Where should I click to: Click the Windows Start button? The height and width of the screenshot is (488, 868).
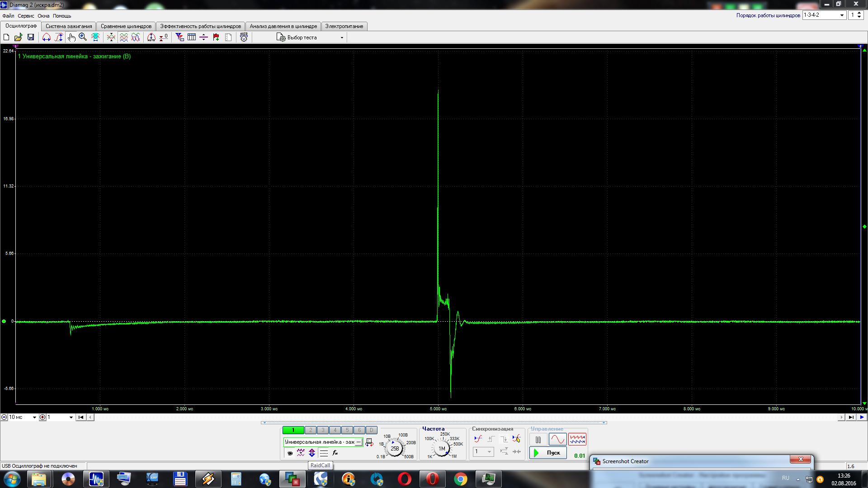[x=12, y=479]
